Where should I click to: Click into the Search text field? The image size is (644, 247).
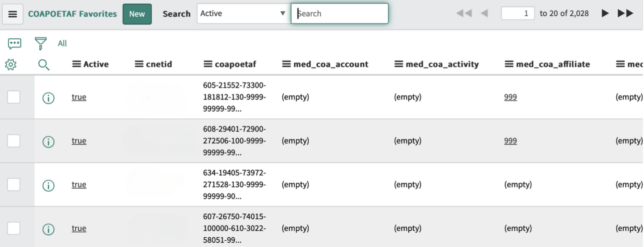pos(339,14)
